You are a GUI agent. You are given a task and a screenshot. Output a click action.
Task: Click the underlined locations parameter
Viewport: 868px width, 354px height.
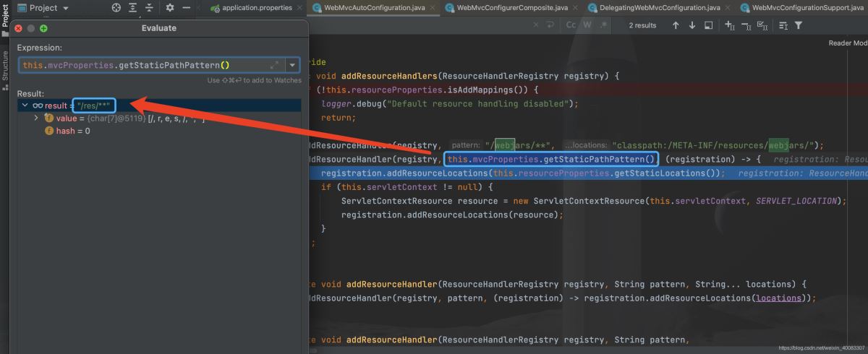(777, 298)
